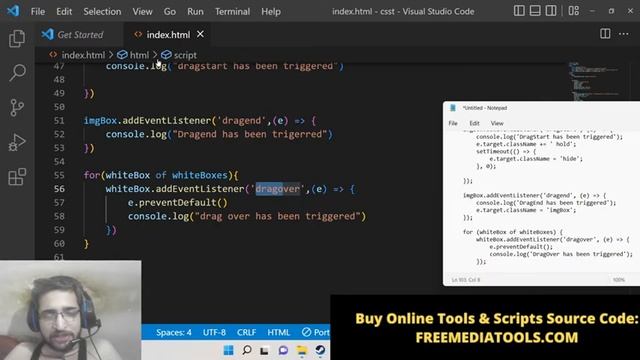
Task: Open the Run and Debug view
Action: (x=17, y=142)
